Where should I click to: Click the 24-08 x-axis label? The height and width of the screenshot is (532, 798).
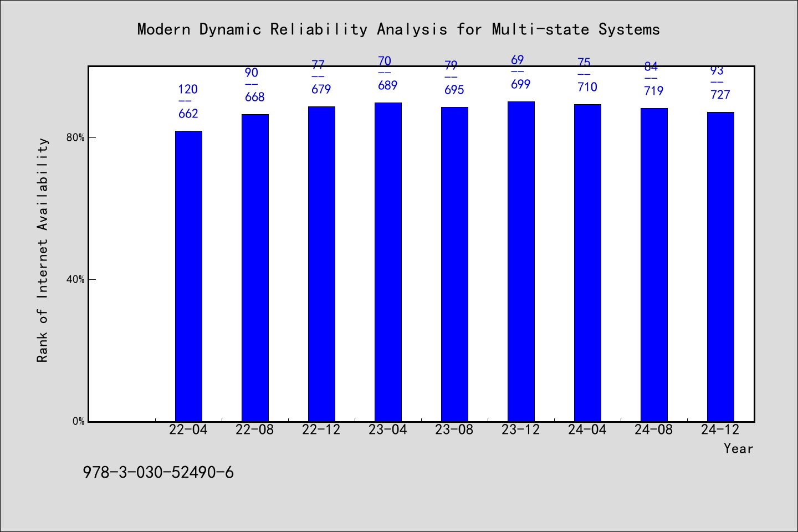point(654,429)
